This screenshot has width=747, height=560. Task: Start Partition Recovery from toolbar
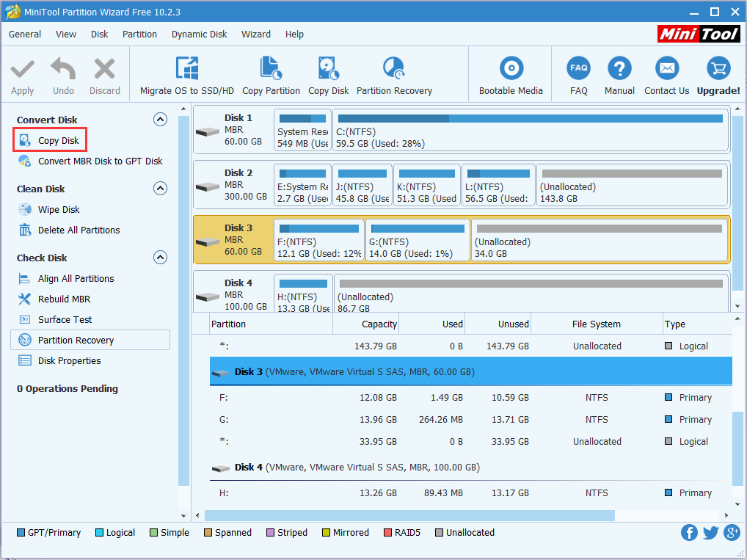pyautogui.click(x=394, y=77)
